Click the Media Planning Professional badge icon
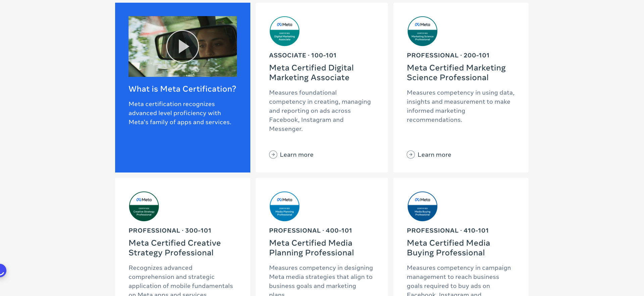 (x=285, y=206)
